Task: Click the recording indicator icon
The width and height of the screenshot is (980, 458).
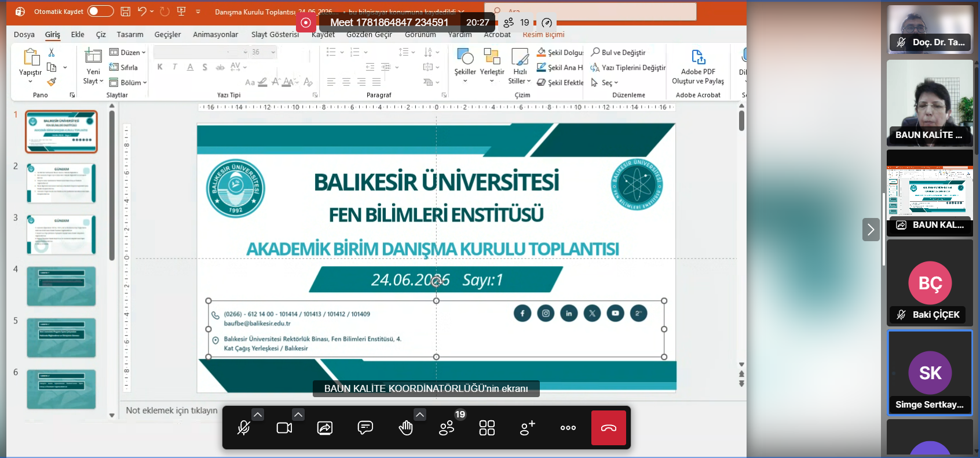Action: (x=306, y=23)
